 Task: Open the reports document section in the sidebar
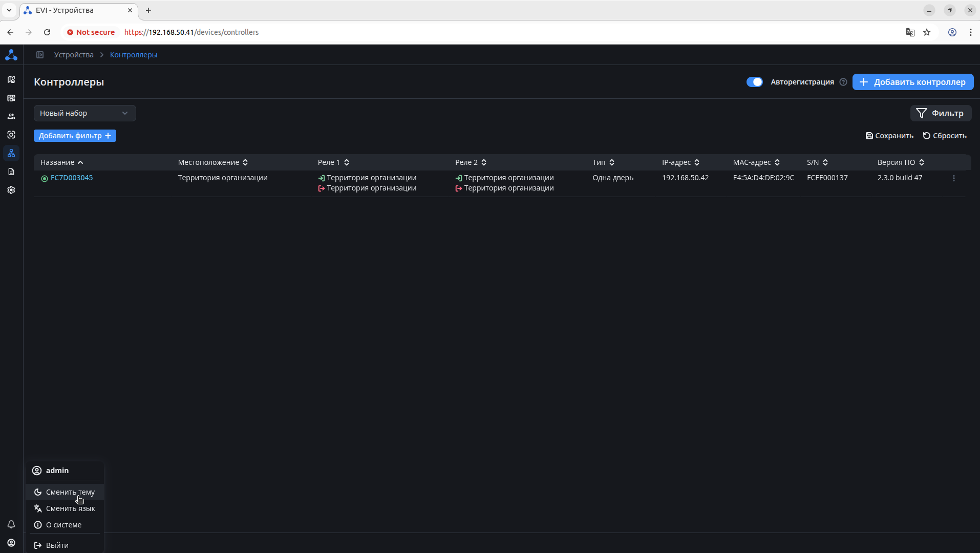click(11, 172)
